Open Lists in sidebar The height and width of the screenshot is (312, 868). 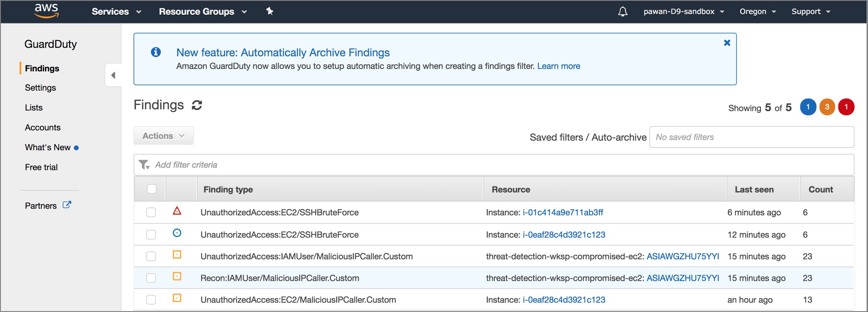pos(34,108)
